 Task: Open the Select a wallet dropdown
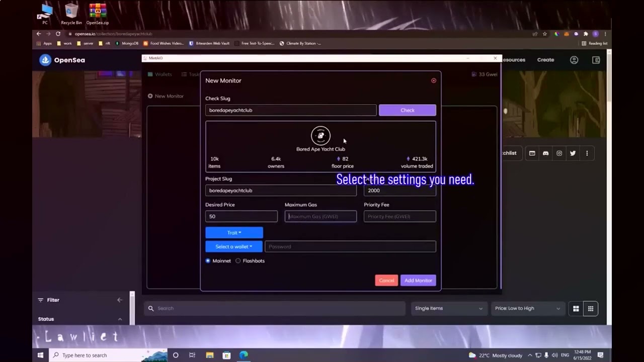click(234, 246)
